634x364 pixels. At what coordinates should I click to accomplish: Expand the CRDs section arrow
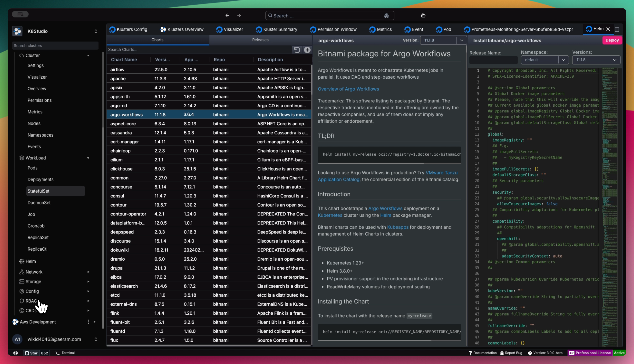coord(88,311)
